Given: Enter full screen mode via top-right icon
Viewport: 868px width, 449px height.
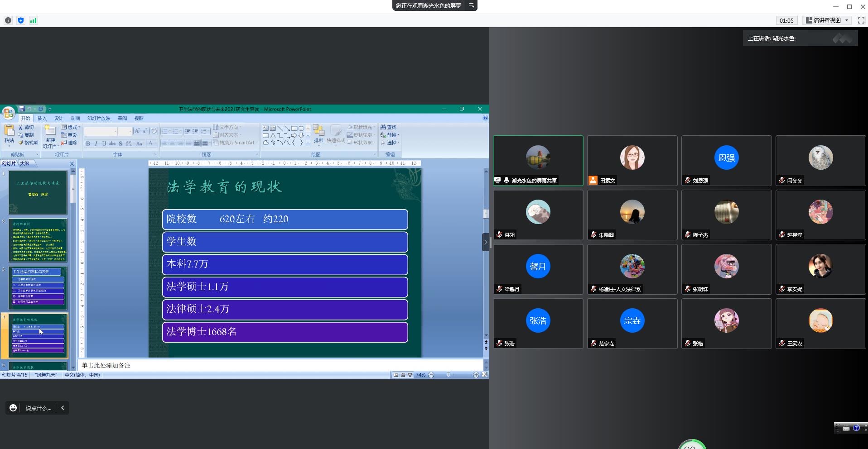Looking at the screenshot, I should click(x=861, y=20).
